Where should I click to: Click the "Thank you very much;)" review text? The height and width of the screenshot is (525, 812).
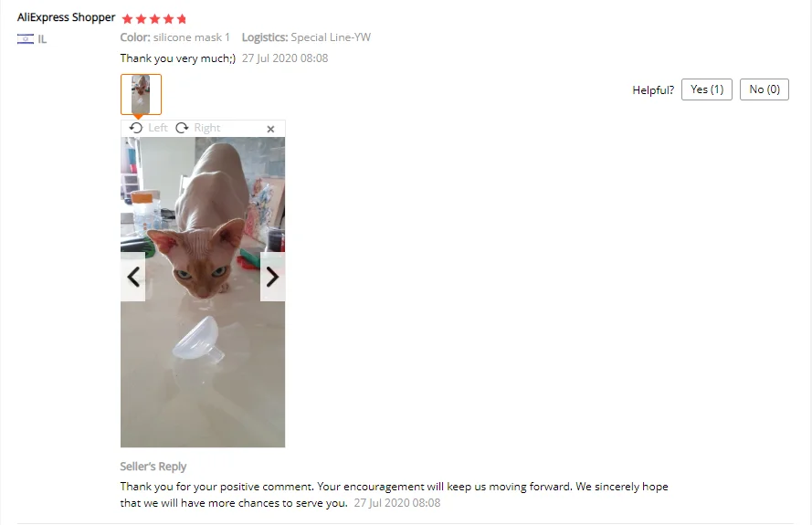click(177, 58)
